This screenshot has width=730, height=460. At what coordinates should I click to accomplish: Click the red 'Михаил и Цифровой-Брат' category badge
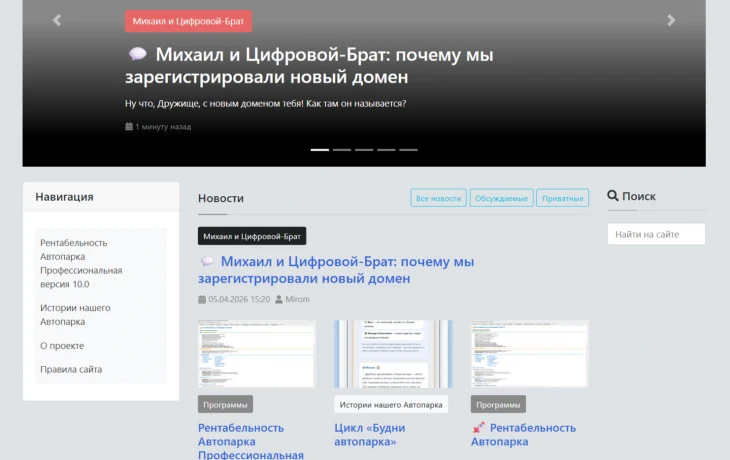[x=189, y=21]
